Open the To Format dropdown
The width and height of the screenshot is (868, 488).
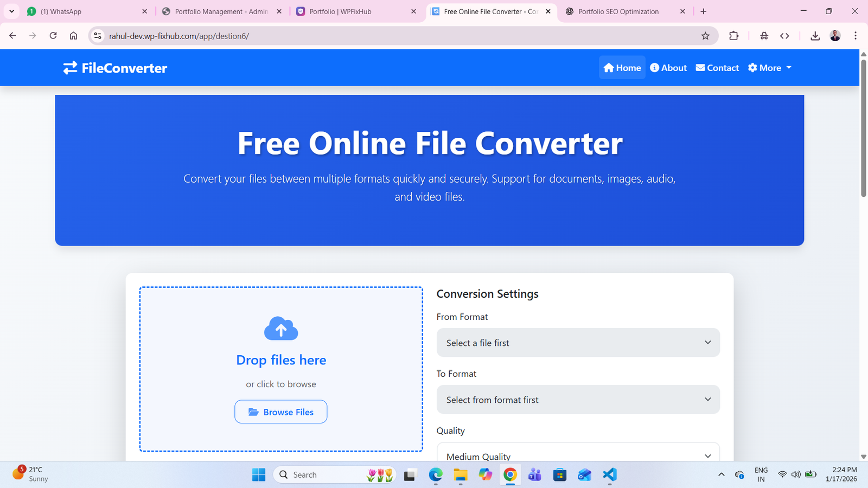[578, 400]
